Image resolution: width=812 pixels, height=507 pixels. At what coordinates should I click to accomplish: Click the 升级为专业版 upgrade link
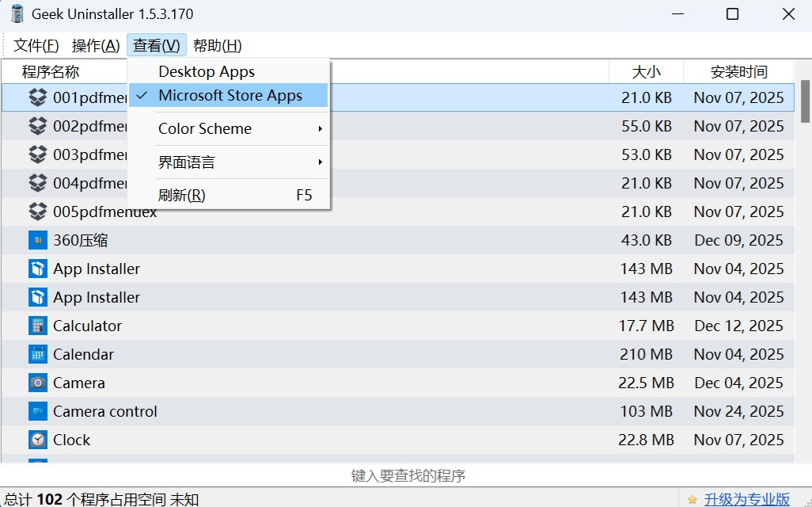[x=744, y=499]
